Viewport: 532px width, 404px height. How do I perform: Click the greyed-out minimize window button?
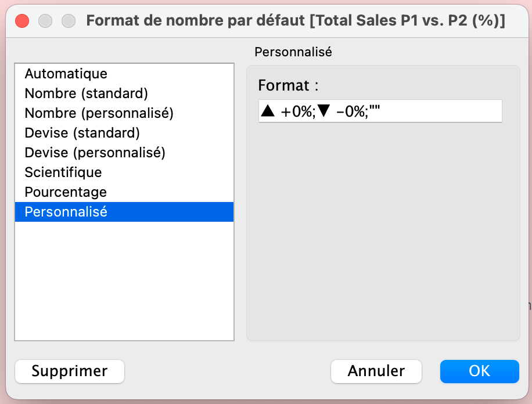45,21
